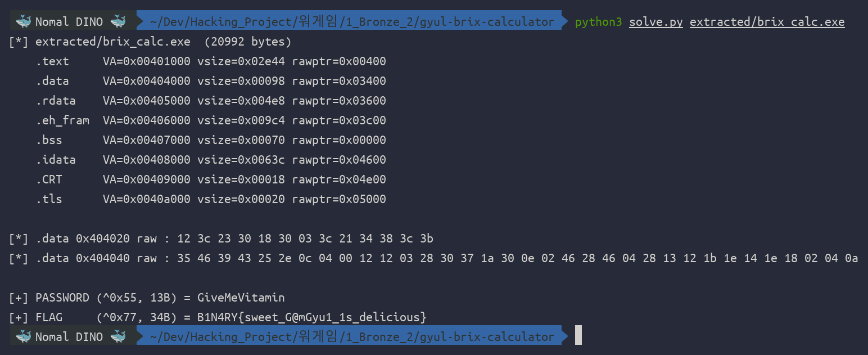
Task: Place cursor at the terminal block cursor
Action: [578, 336]
